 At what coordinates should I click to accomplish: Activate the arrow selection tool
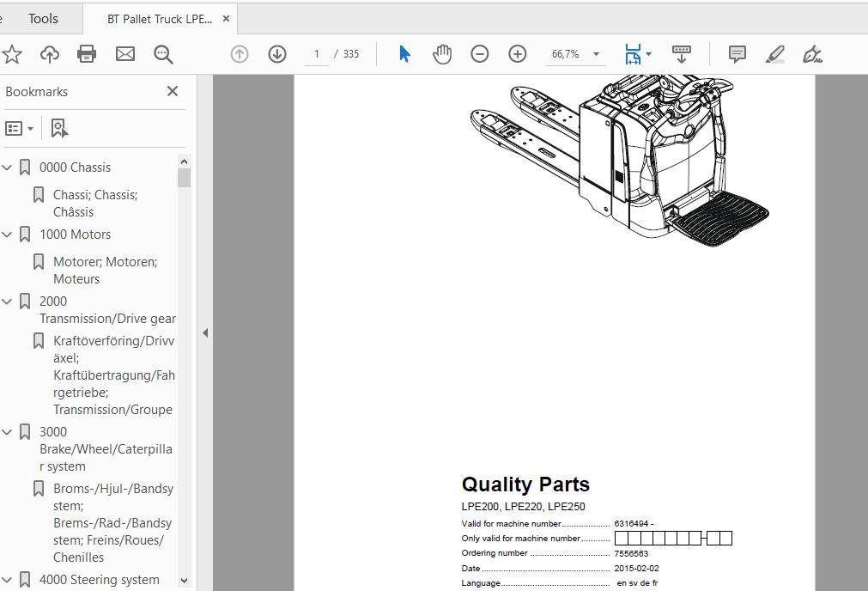tap(404, 54)
